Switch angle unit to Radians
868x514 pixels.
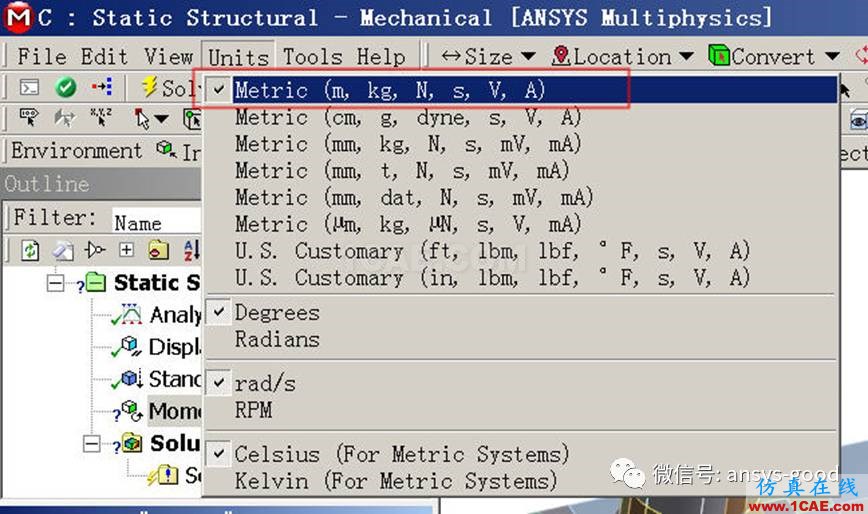click(x=520, y=339)
